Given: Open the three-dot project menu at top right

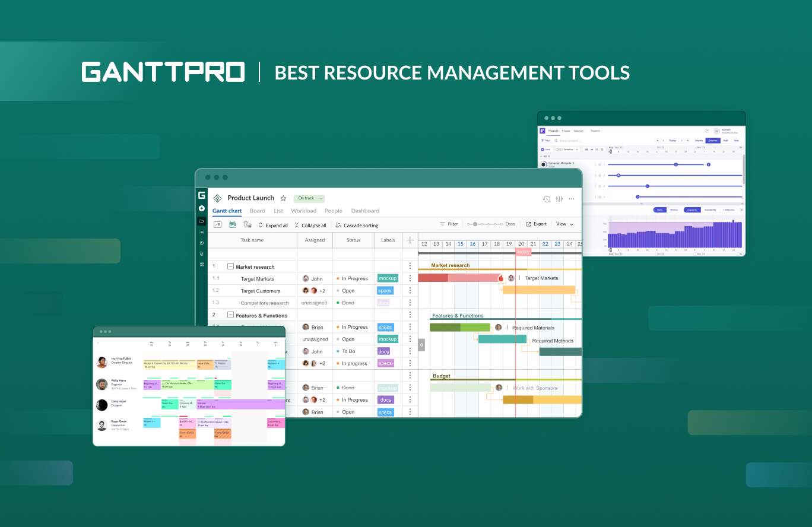Looking at the screenshot, I should pyautogui.click(x=572, y=199).
